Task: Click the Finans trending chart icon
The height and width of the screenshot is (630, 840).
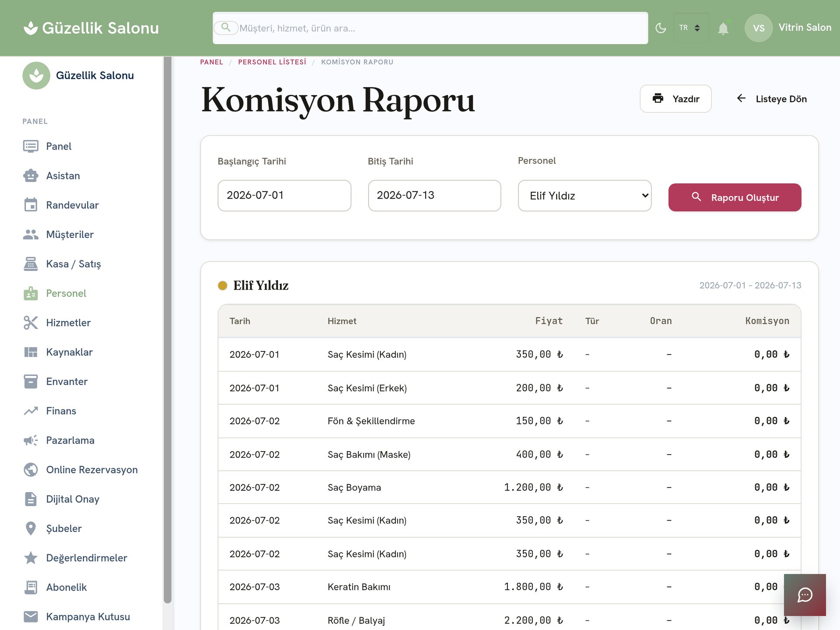Action: tap(31, 410)
